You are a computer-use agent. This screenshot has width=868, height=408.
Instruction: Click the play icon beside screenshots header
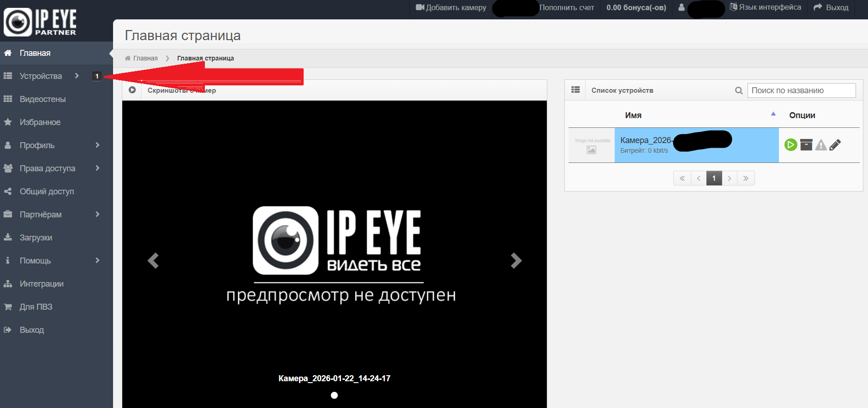point(132,90)
